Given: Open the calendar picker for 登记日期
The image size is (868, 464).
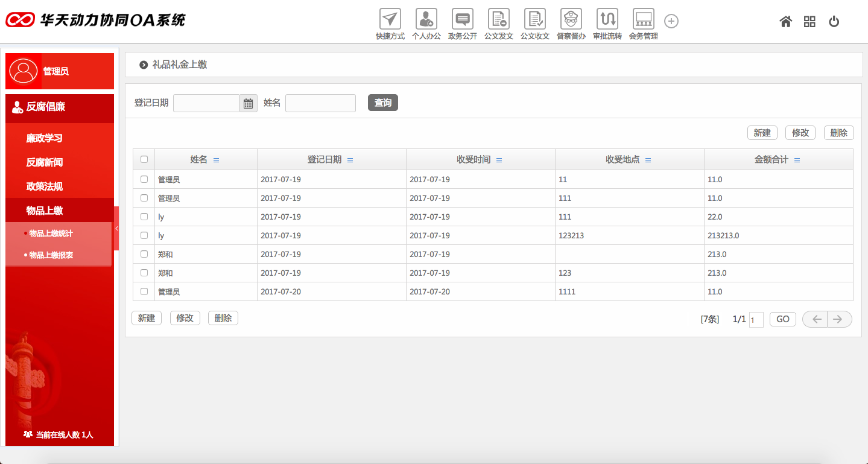Looking at the screenshot, I should 247,103.
